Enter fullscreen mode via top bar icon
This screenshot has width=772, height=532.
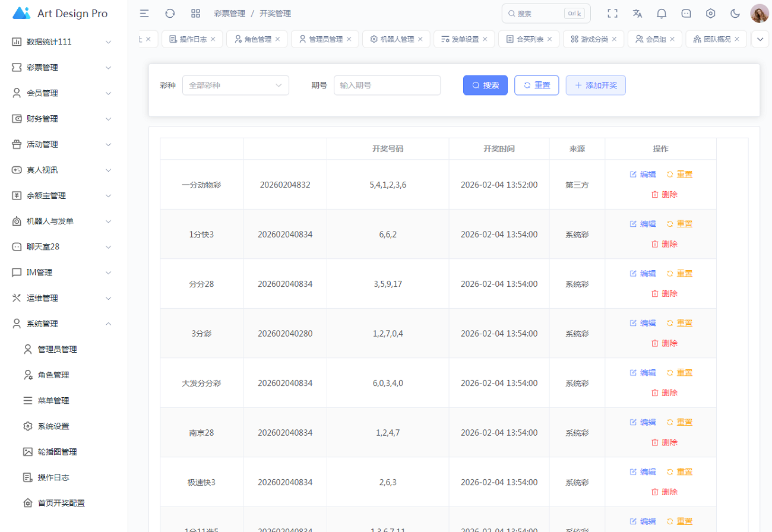click(x=612, y=14)
